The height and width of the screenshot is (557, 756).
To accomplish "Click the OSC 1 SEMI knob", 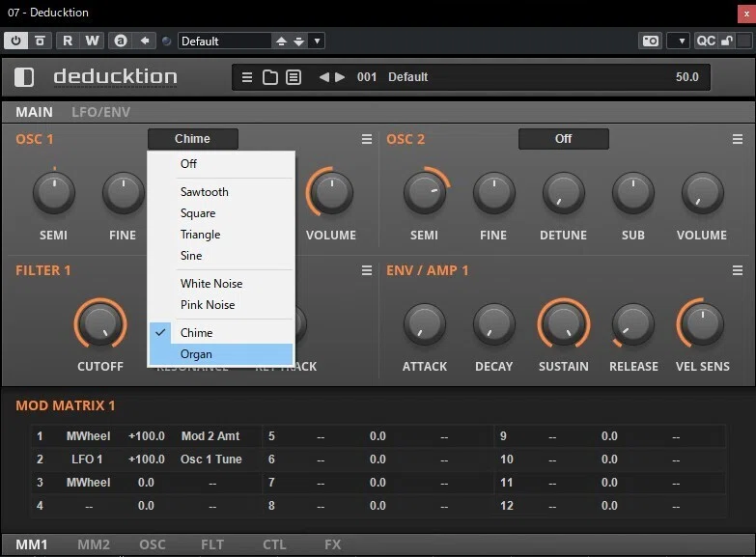I will (54, 193).
